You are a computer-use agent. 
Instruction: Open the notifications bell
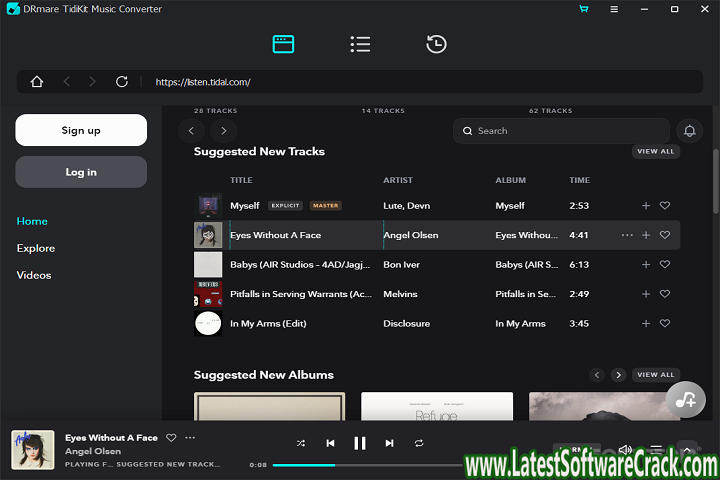(688, 131)
